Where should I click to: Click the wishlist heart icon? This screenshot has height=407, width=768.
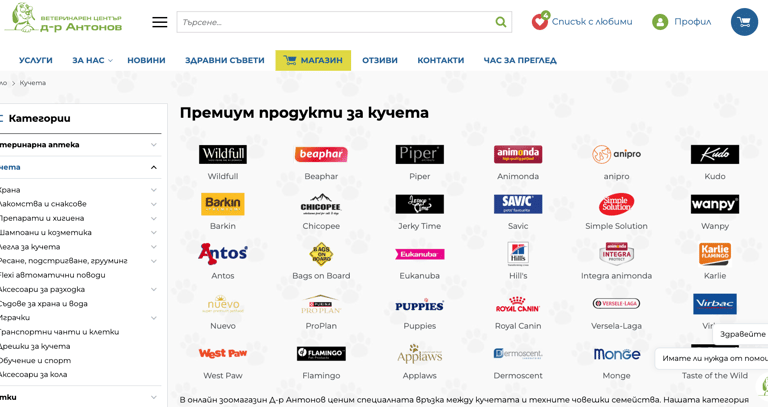(540, 22)
